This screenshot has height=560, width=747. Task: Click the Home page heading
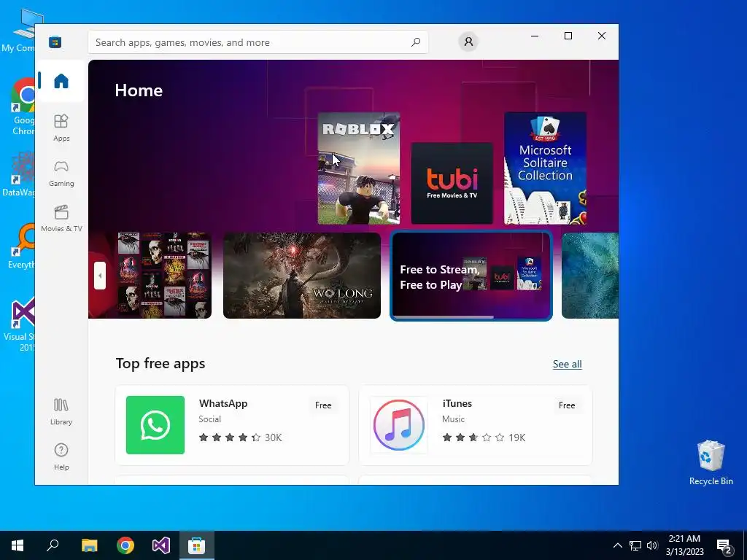click(139, 90)
